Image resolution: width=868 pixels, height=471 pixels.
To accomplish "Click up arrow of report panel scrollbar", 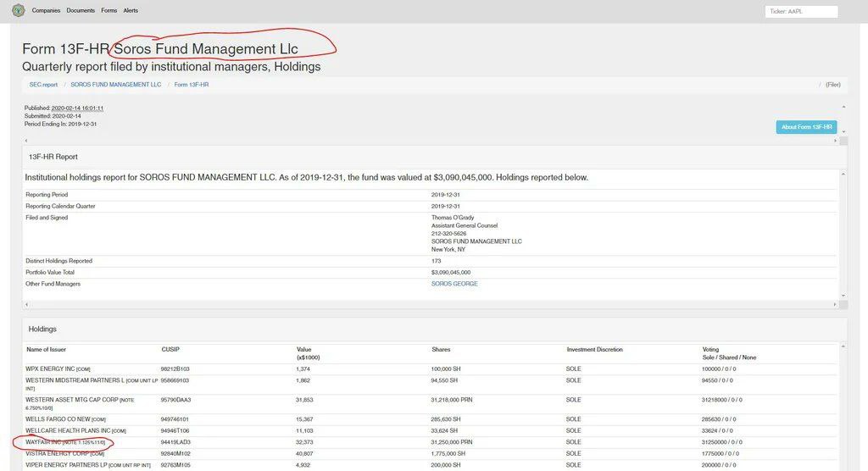I will point(843,175).
